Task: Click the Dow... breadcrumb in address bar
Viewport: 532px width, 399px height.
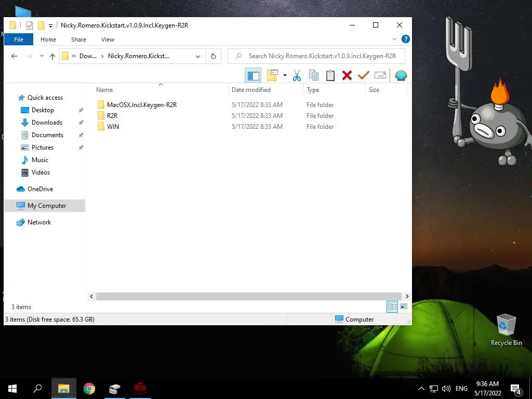Action: pos(88,56)
